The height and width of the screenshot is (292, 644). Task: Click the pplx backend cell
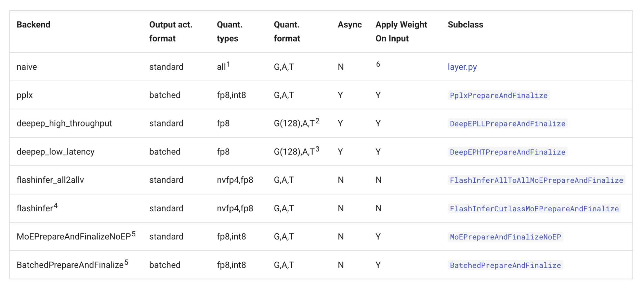pos(25,95)
